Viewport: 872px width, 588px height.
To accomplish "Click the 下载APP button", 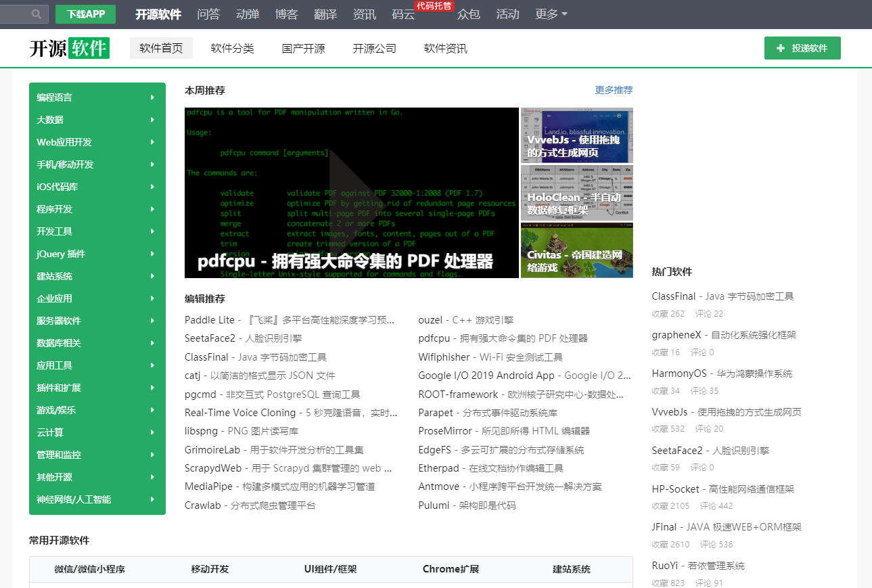I will 85,14.
